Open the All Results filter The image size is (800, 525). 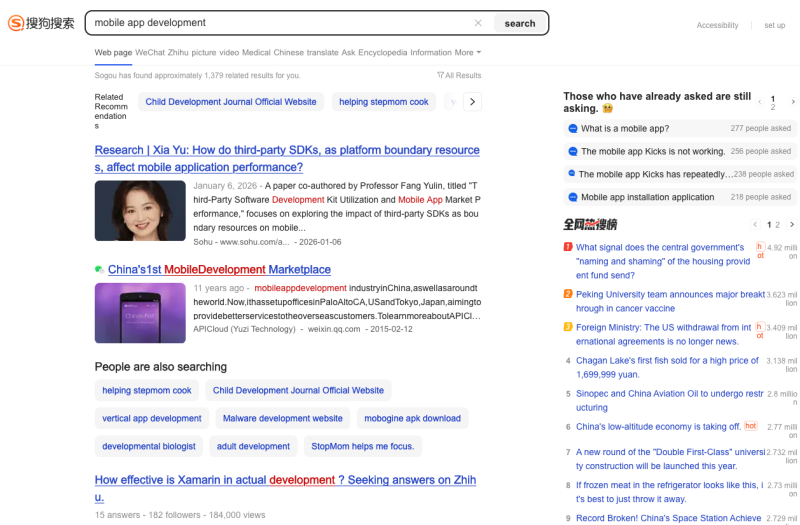tap(459, 76)
